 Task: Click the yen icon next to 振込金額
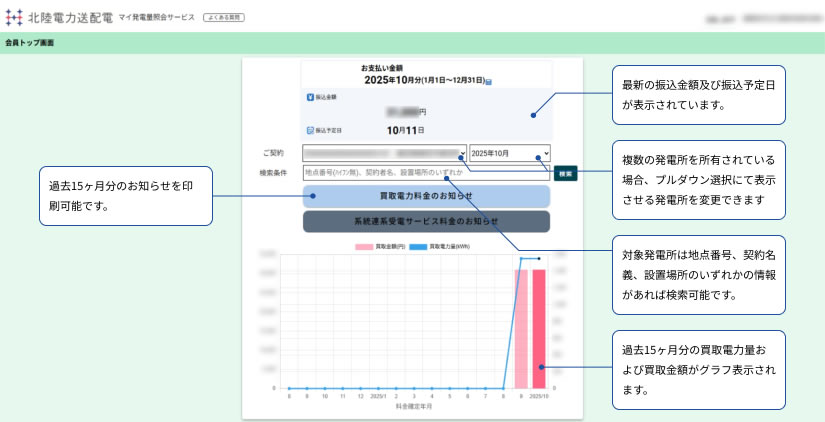click(x=310, y=98)
